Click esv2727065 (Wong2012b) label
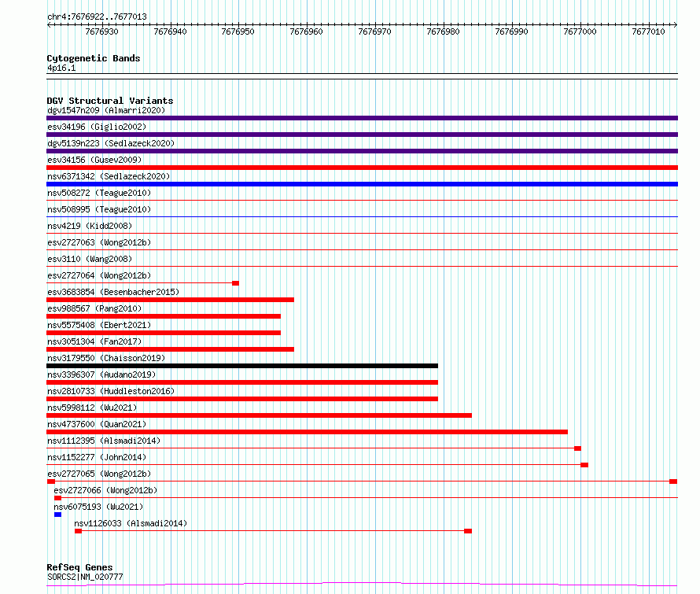The width and height of the screenshot is (700, 594). point(99,474)
